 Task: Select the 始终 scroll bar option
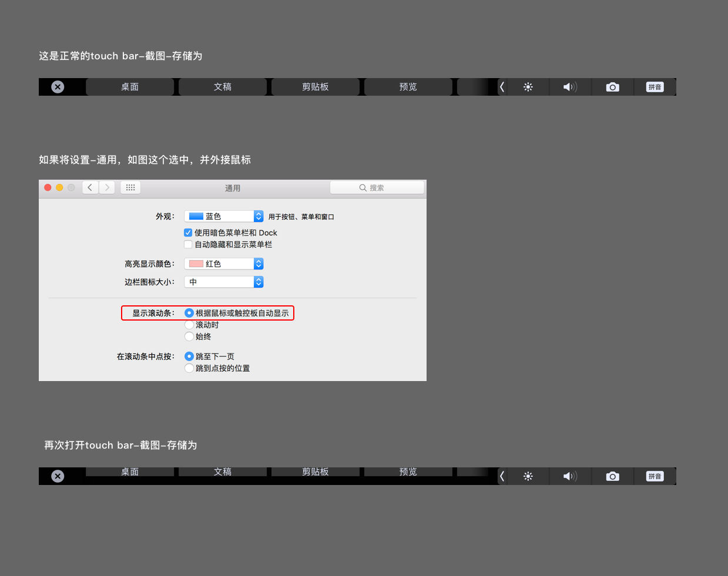(x=189, y=336)
